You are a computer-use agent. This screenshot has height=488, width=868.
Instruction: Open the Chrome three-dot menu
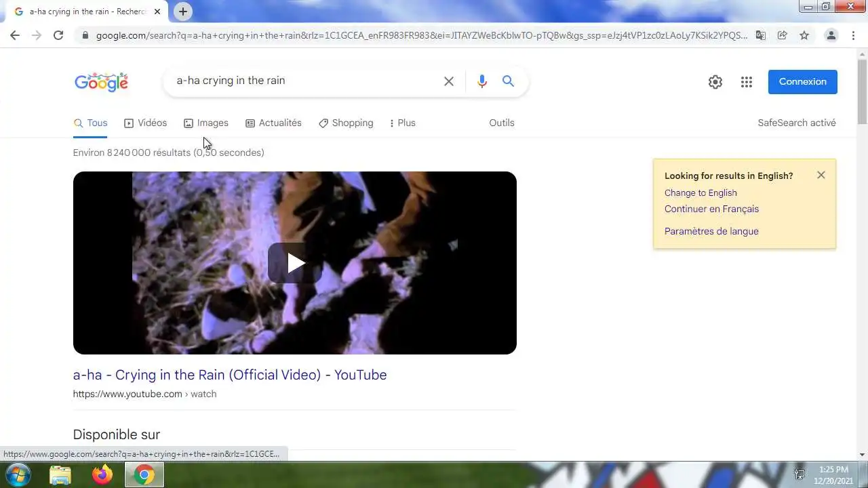(854, 35)
